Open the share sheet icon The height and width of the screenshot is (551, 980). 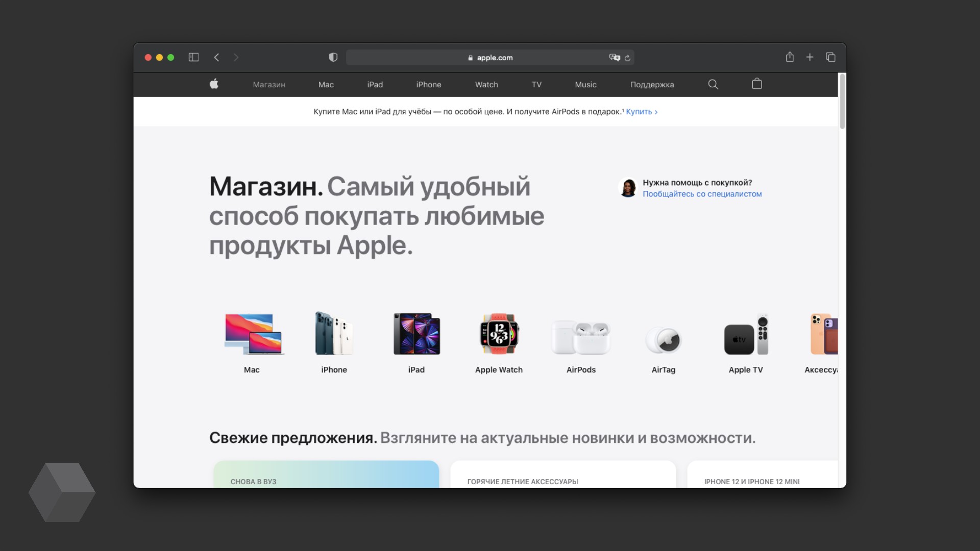point(790,57)
